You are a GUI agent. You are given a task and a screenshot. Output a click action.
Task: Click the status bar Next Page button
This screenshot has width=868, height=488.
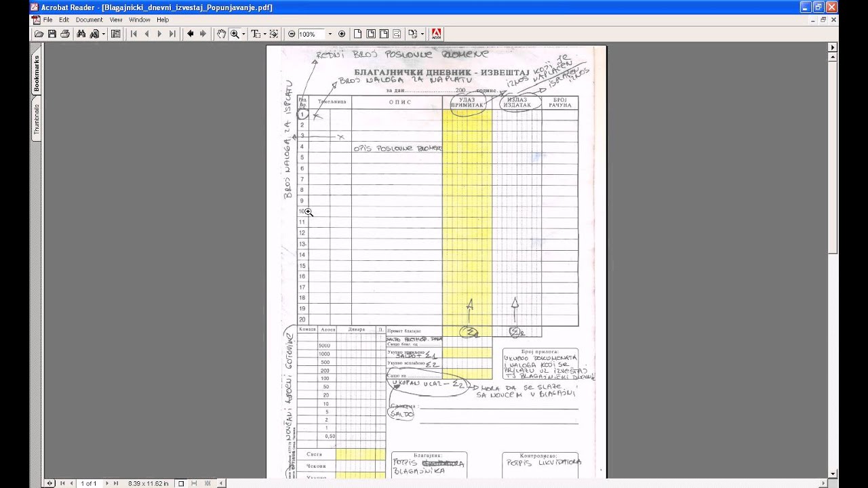tap(106, 483)
